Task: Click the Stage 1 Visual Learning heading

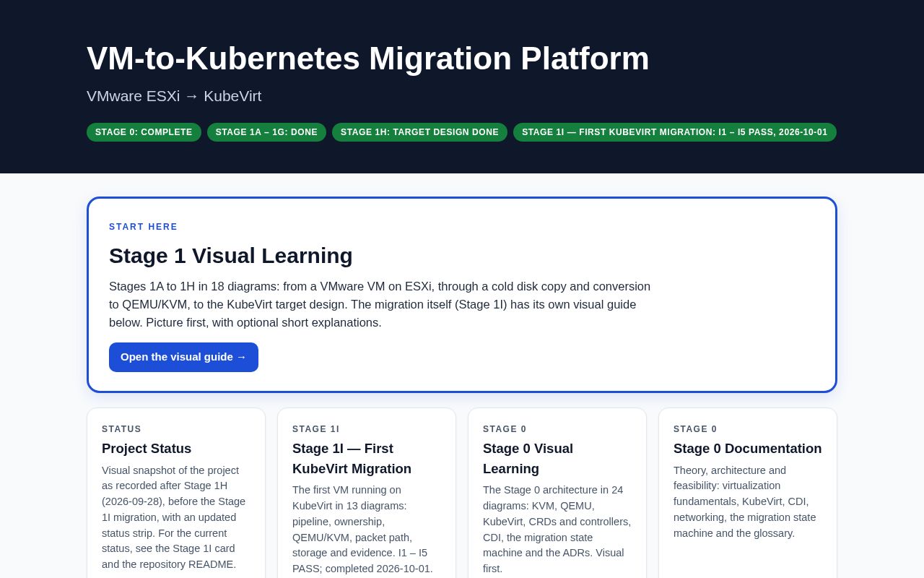Action: pos(231,256)
